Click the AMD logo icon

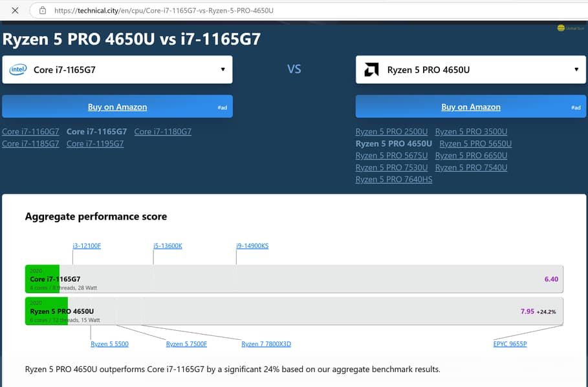pos(371,70)
